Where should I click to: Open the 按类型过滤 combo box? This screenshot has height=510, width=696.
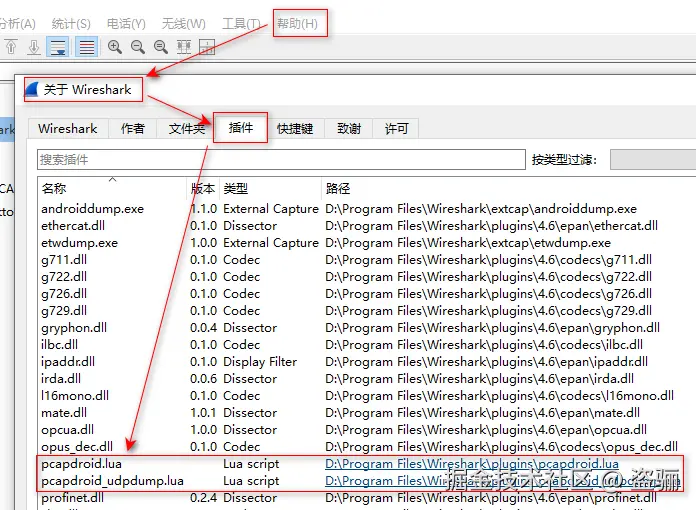653,159
